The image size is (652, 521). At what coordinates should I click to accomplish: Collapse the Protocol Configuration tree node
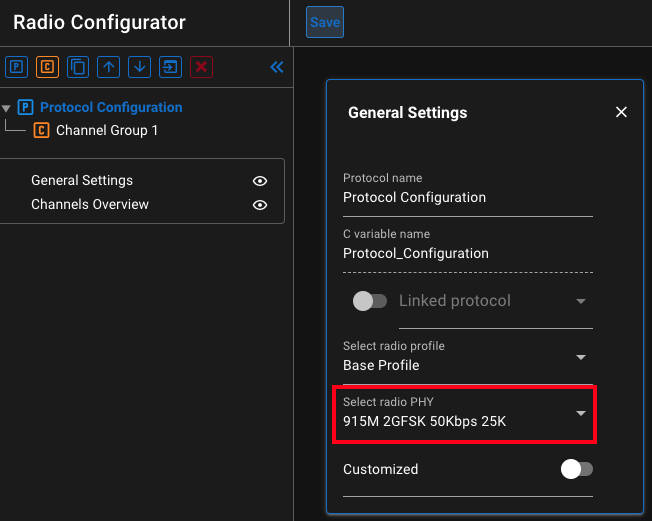pyautogui.click(x=7, y=108)
